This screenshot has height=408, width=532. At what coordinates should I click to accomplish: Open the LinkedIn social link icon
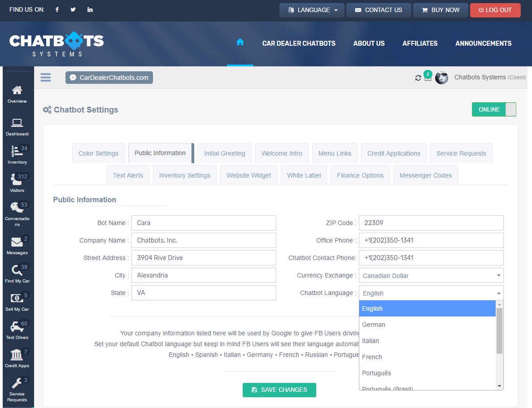[x=90, y=9]
